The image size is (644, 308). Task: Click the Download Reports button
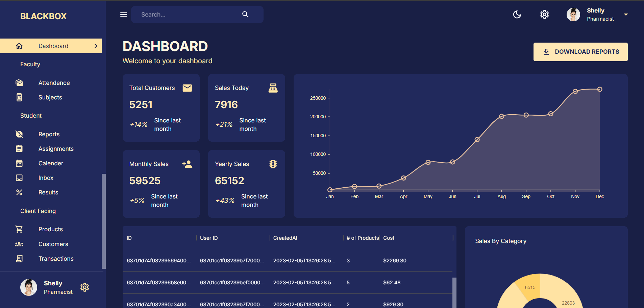(580, 52)
